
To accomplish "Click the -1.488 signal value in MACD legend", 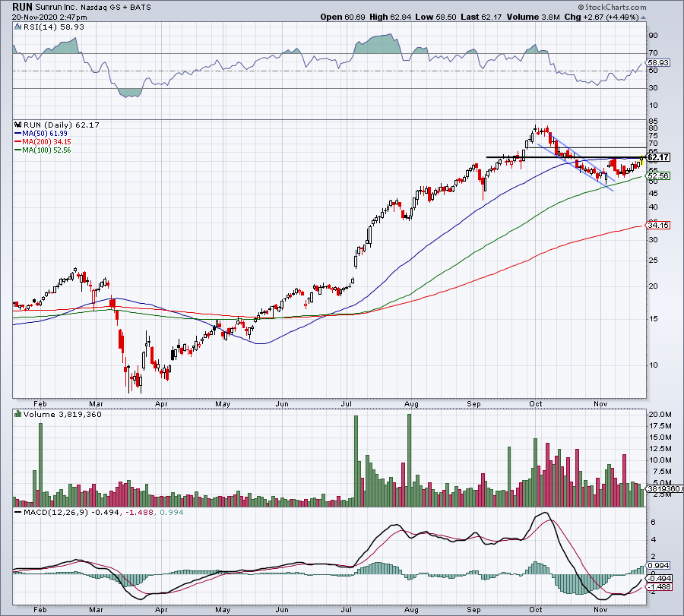I will (x=139, y=512).
